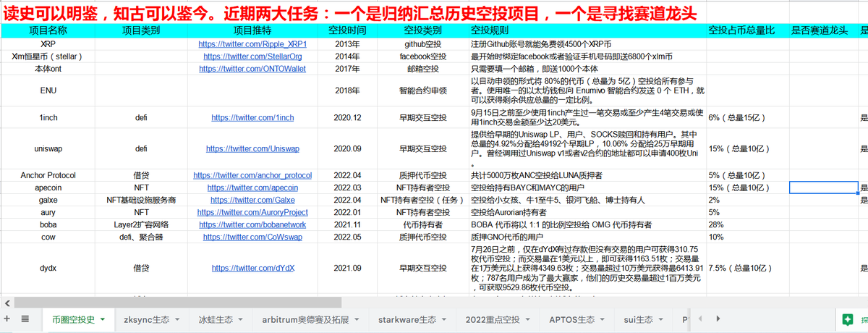The image size is (868, 333).
Task: Select the facebook空投 category cell
Action: [422, 56]
